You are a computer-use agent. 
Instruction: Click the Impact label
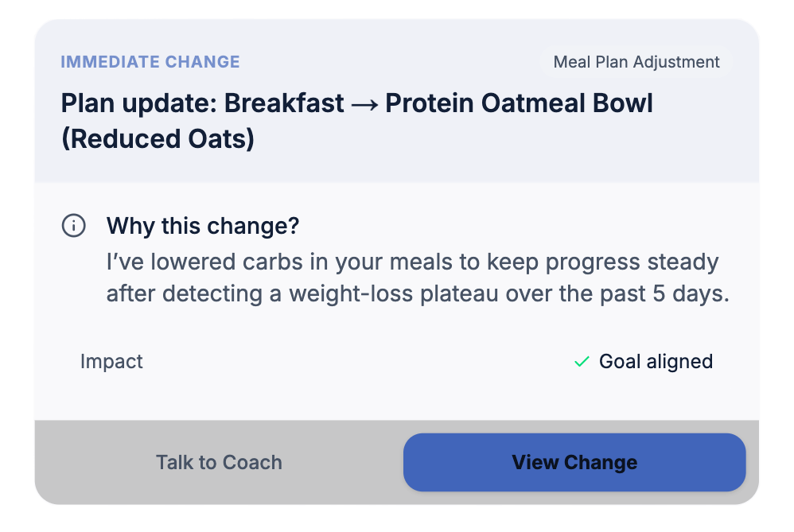111,362
